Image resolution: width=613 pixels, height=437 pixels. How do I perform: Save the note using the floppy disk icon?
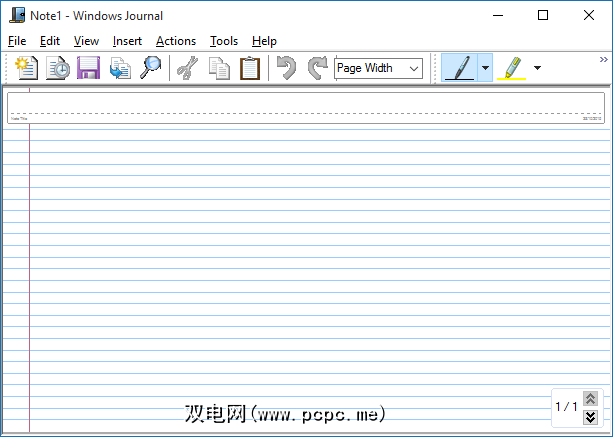(x=88, y=68)
